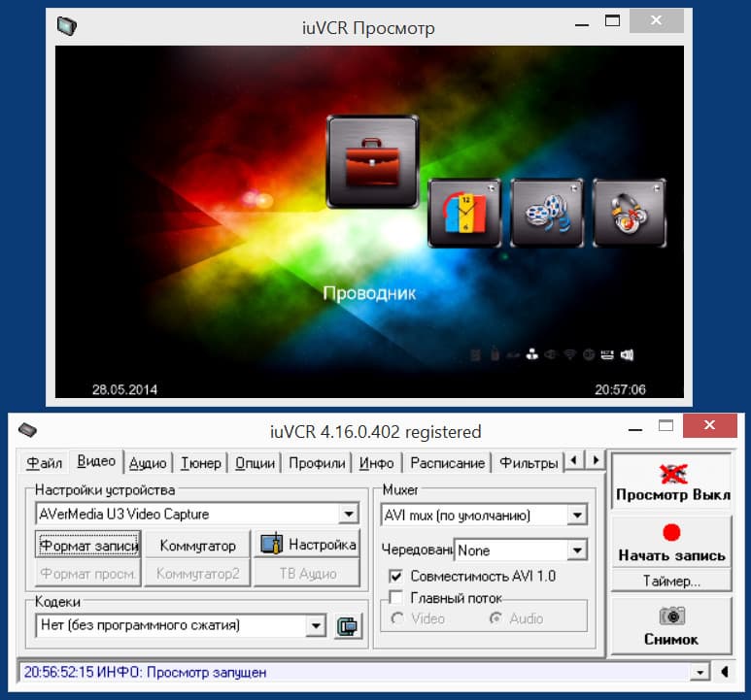Image resolution: width=751 pixels, height=700 pixels.
Task: Switch to the Видео tab
Action: pos(96,461)
